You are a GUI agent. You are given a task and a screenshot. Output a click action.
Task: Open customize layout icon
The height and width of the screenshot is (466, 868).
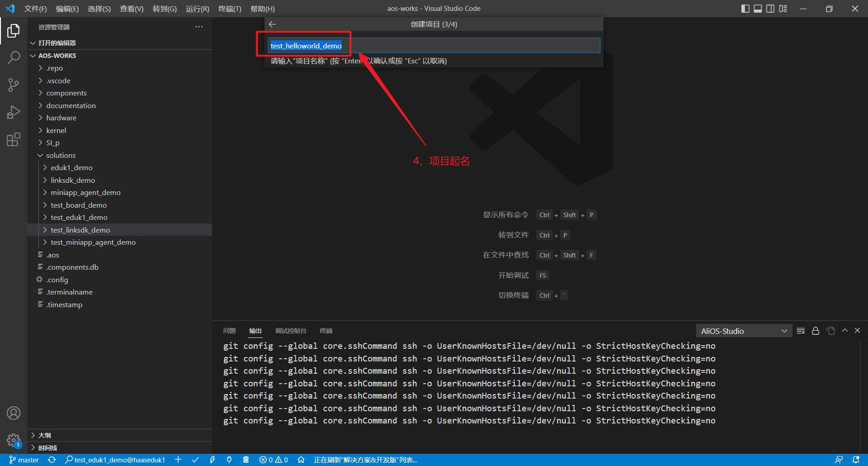point(783,9)
